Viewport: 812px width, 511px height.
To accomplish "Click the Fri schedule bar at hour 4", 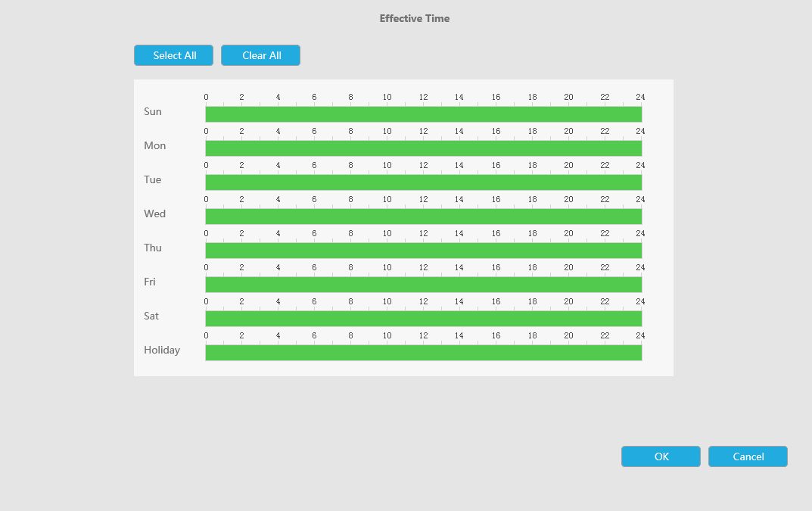I will (278, 285).
